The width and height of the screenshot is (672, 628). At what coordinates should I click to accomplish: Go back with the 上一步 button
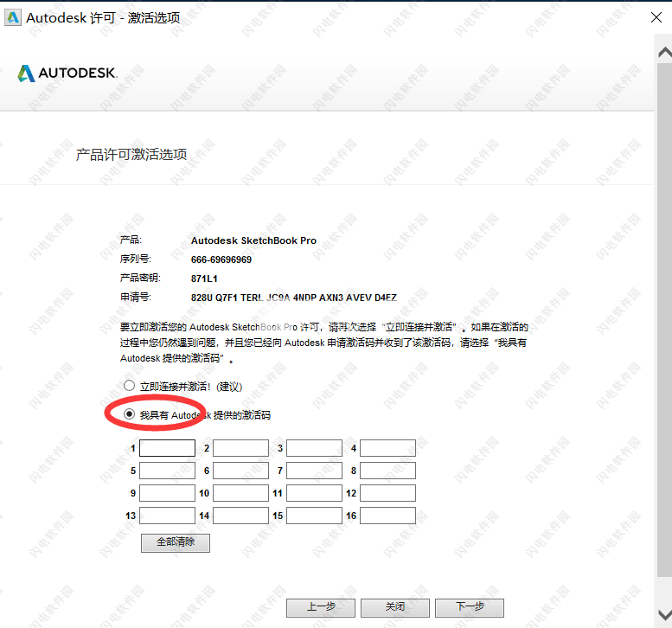pos(321,607)
